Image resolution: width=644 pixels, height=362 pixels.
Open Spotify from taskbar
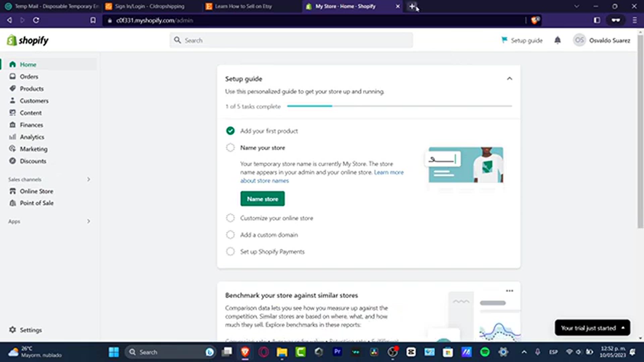pyautogui.click(x=485, y=352)
